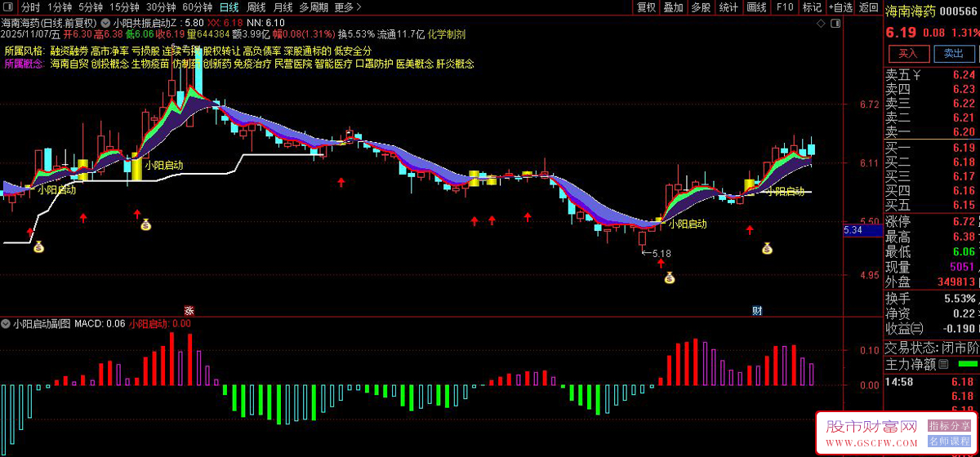Screen dimensions: 980x457
Task: Expand the main indicator dropdown arrow
Action: [x=105, y=23]
